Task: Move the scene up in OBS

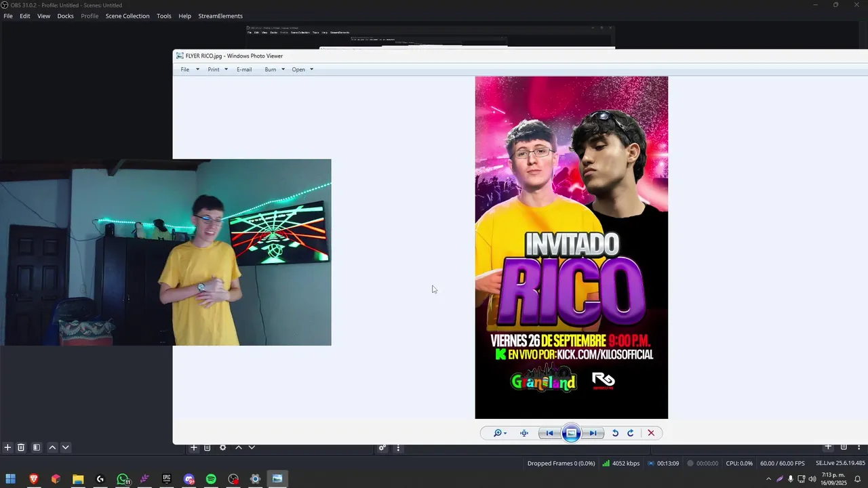Action: click(x=52, y=447)
